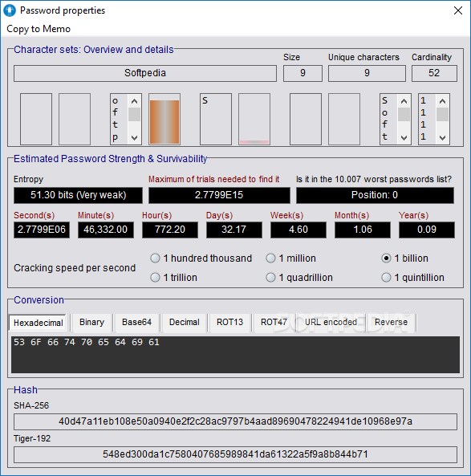This screenshot has height=476, width=471.
Task: Click up arrow of the 'o f t p' list
Action: 135,101
